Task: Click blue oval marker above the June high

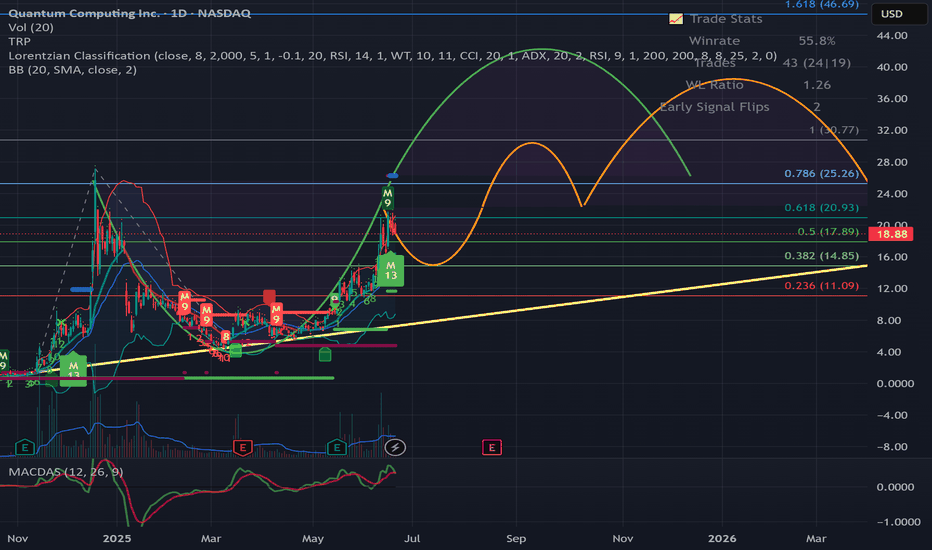Action: [x=392, y=175]
